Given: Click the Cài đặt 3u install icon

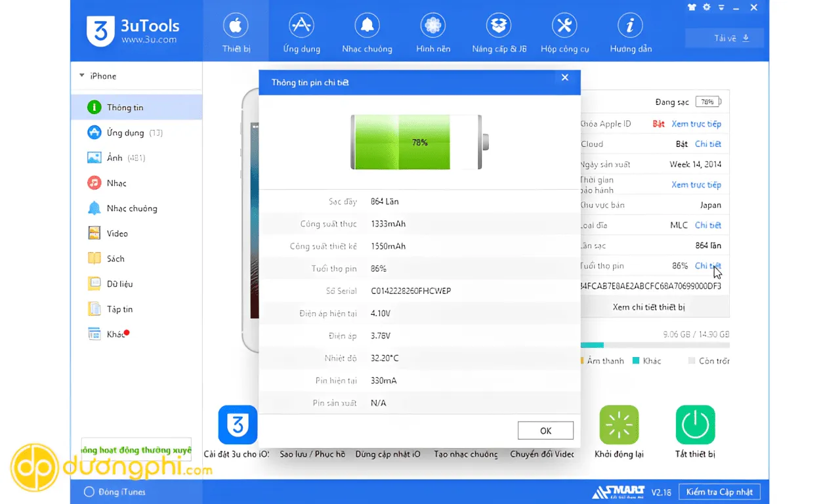Looking at the screenshot, I should pos(238,425).
